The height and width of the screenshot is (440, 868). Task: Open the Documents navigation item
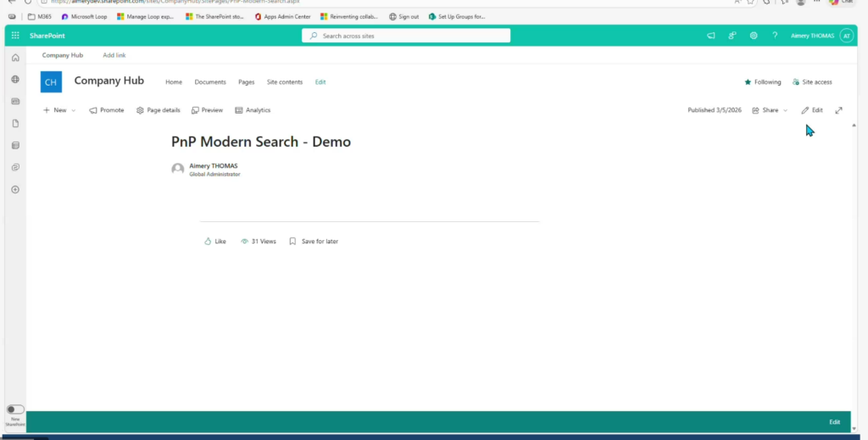coord(210,82)
